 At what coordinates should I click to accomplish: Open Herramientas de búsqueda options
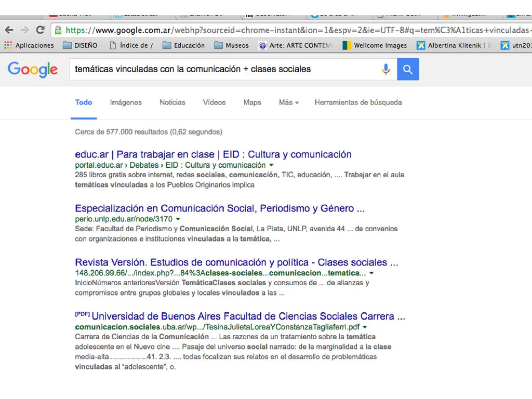358,102
